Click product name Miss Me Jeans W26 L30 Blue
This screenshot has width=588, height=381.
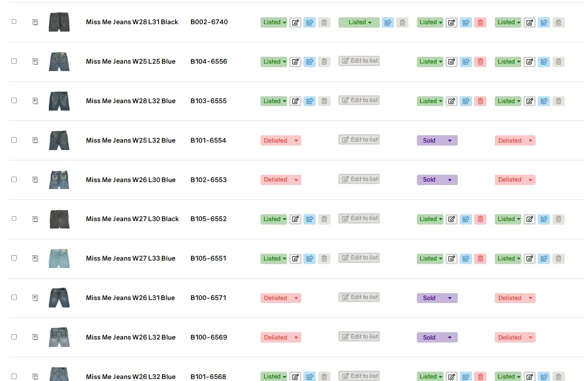(131, 180)
